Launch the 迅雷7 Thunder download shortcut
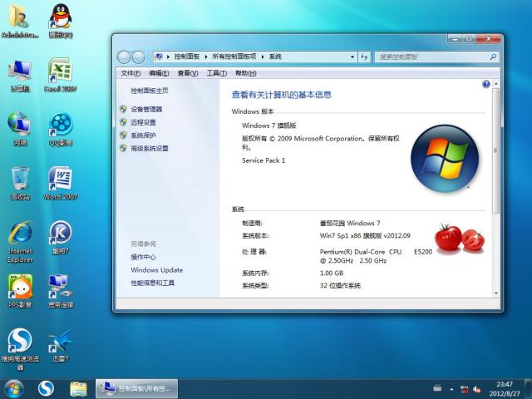 point(61,344)
